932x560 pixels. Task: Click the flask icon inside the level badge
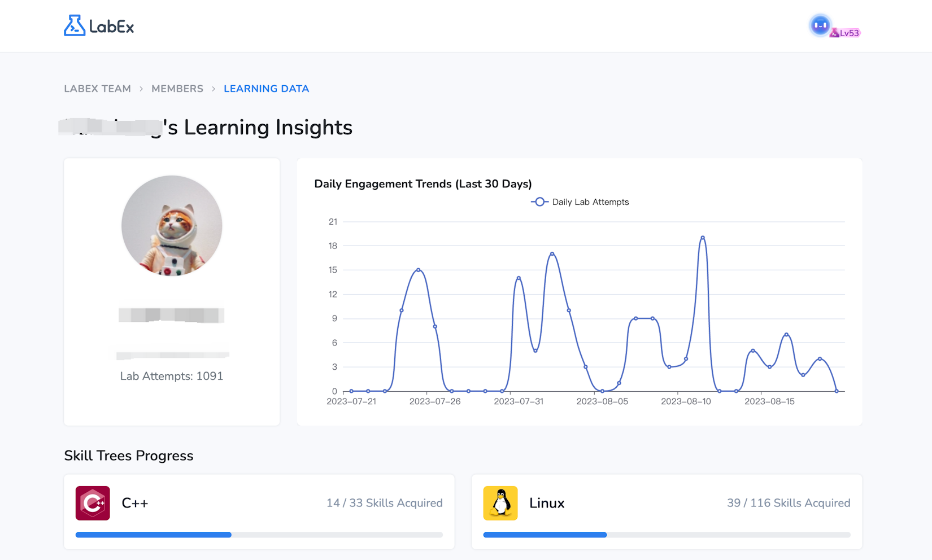point(834,33)
